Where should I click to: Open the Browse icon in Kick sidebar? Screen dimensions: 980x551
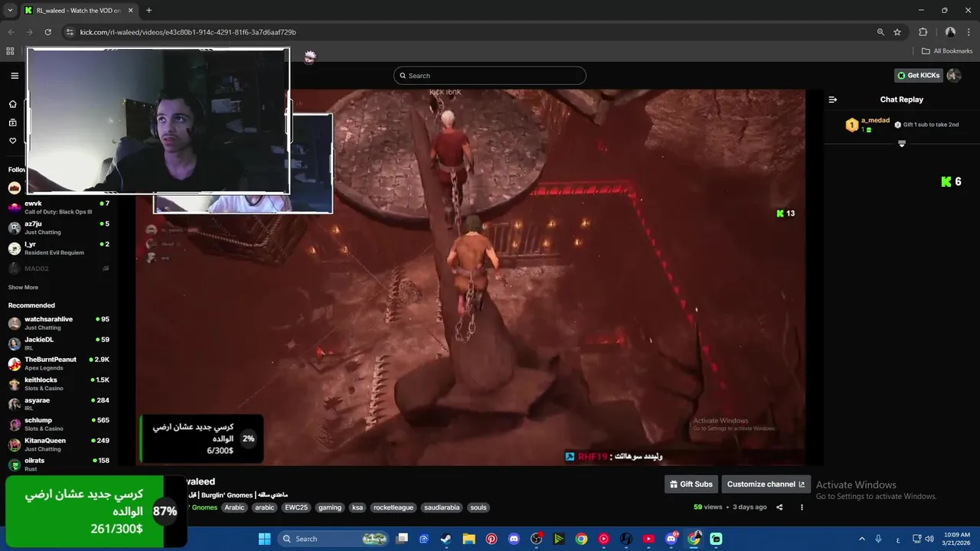click(x=13, y=122)
